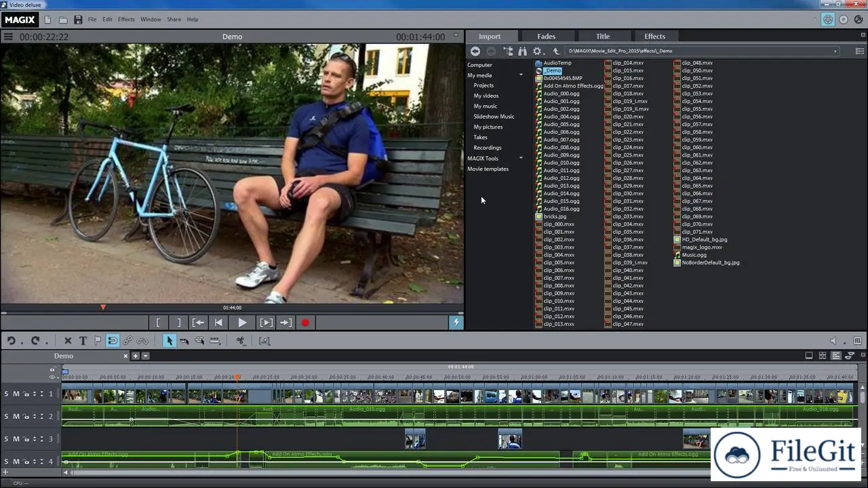Viewport: 868px width, 488px height.
Task: Toggle the object snapping magnet icon
Action: [113, 341]
